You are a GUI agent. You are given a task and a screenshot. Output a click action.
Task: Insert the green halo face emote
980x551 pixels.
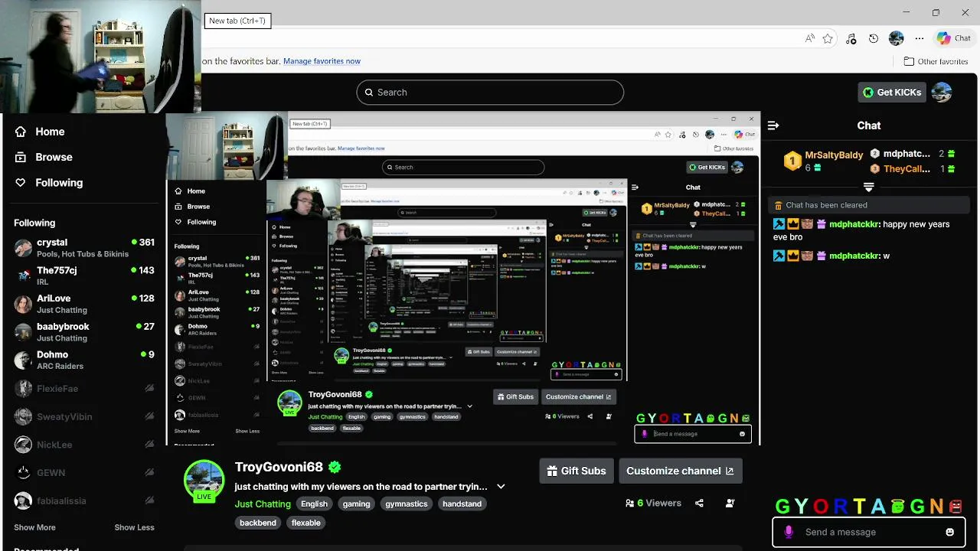[x=897, y=506]
